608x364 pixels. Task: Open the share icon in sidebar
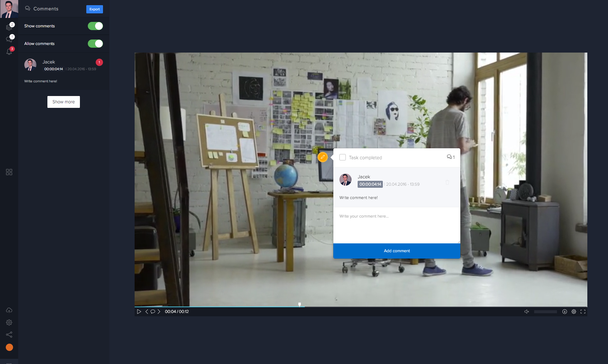point(9,335)
